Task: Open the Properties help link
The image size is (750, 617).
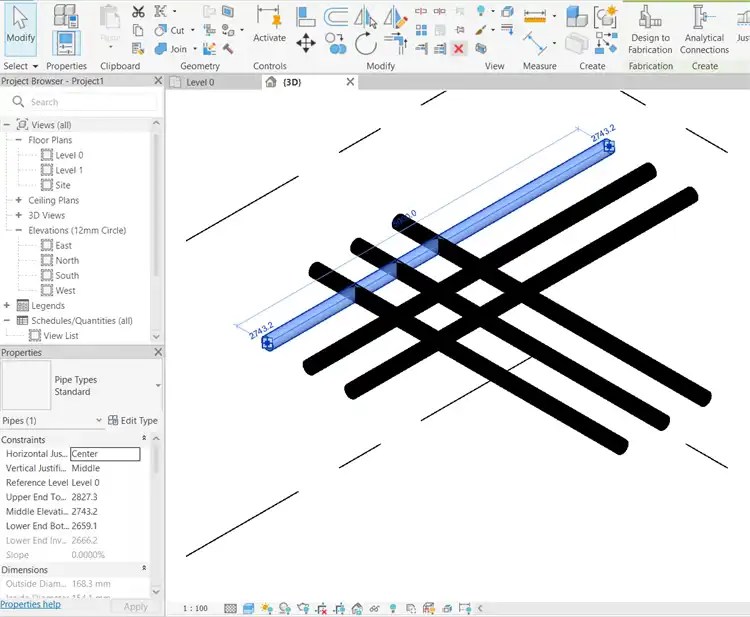Action: (x=31, y=605)
